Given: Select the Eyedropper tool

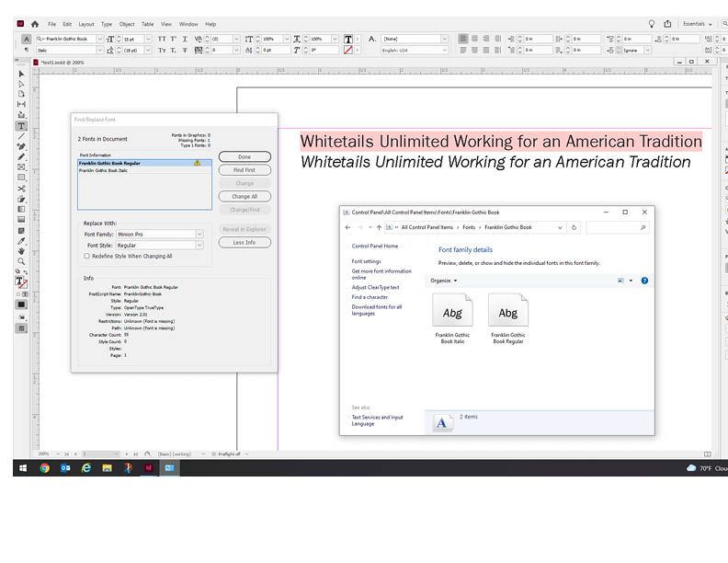Looking at the screenshot, I should click(21, 241).
